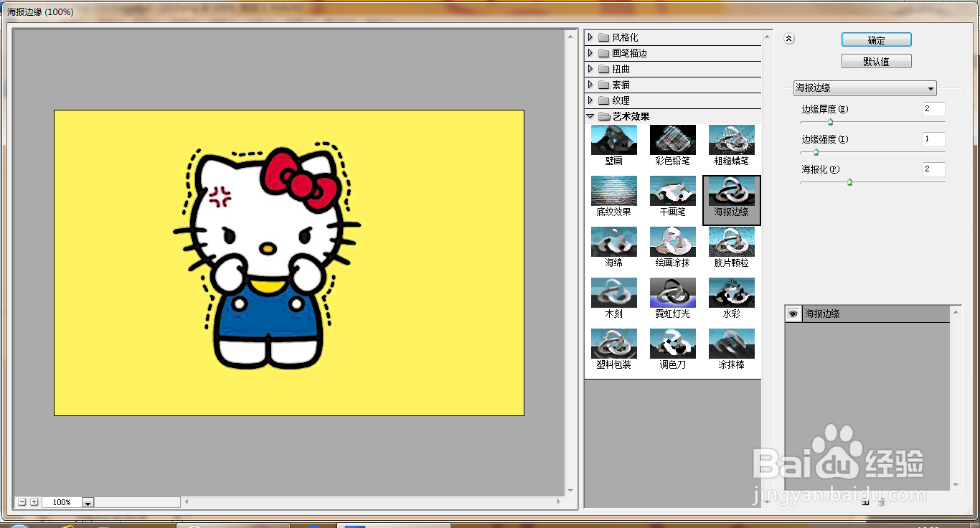This screenshot has height=528, width=980.
Task: Open the 海报边缘 filter dropdown
Action: (864, 88)
